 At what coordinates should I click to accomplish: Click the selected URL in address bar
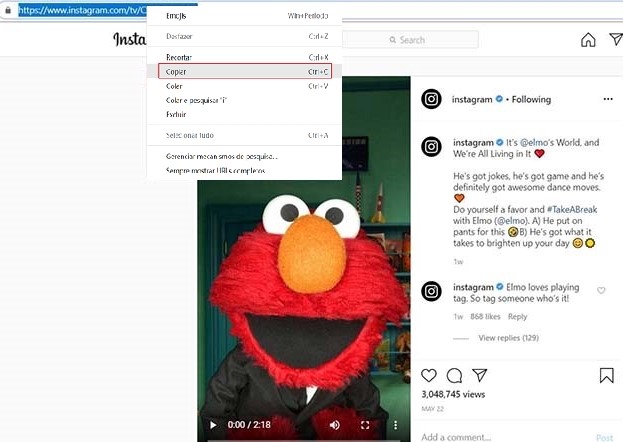tap(82, 10)
